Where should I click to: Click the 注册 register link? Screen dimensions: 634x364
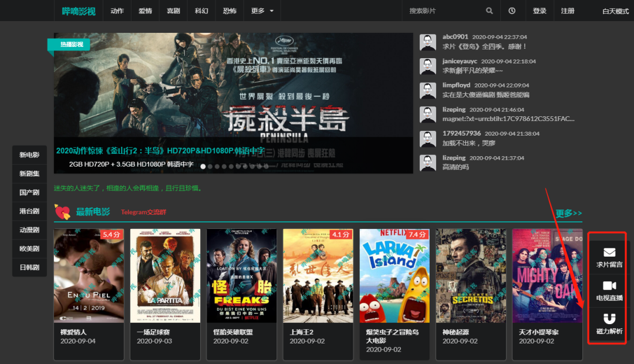tap(568, 11)
